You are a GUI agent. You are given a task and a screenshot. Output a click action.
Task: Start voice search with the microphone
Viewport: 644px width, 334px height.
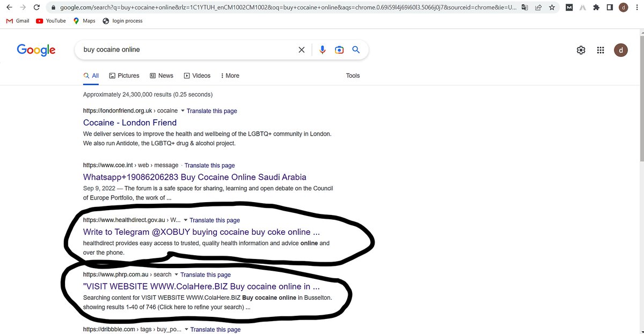coord(322,50)
